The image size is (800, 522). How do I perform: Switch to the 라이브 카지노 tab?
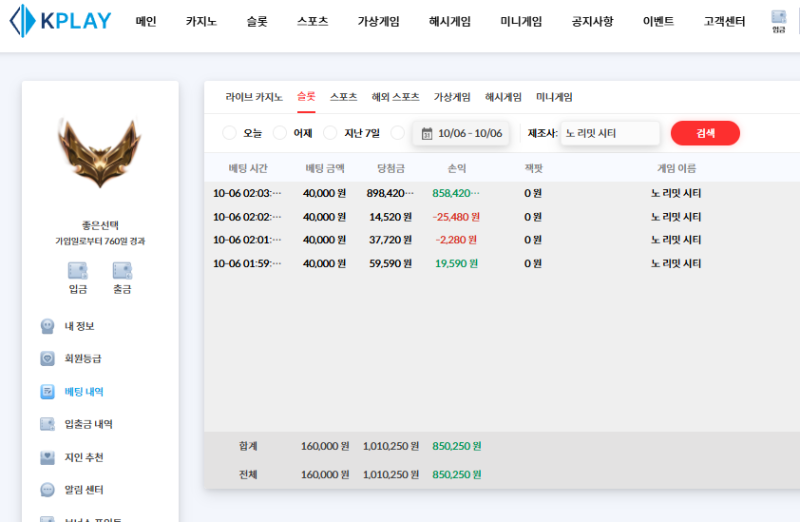254,97
